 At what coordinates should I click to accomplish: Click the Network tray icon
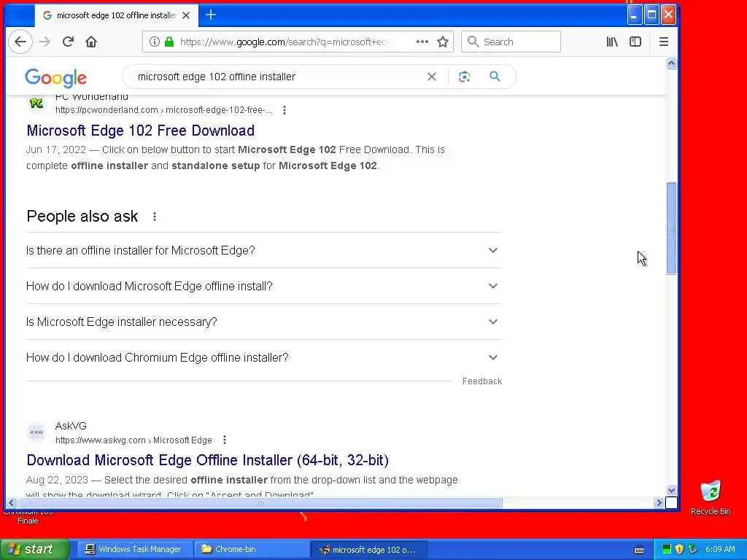(693, 549)
